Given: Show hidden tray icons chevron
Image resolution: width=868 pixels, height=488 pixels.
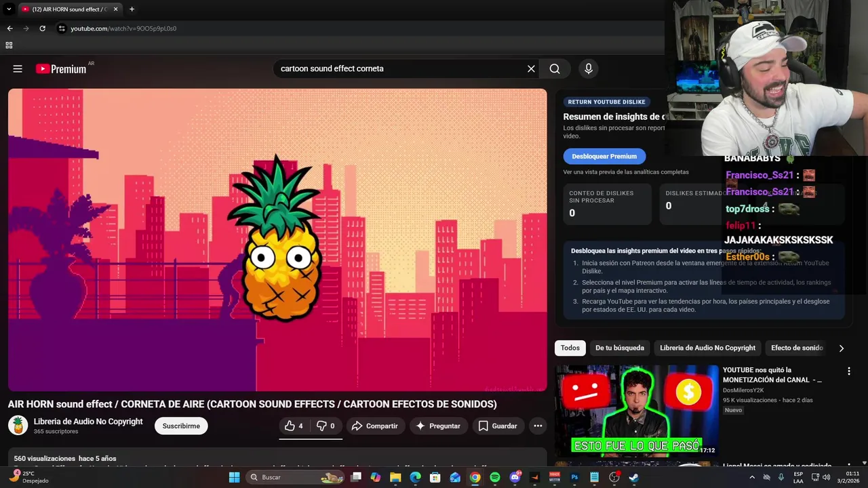Looking at the screenshot, I should 752,477.
